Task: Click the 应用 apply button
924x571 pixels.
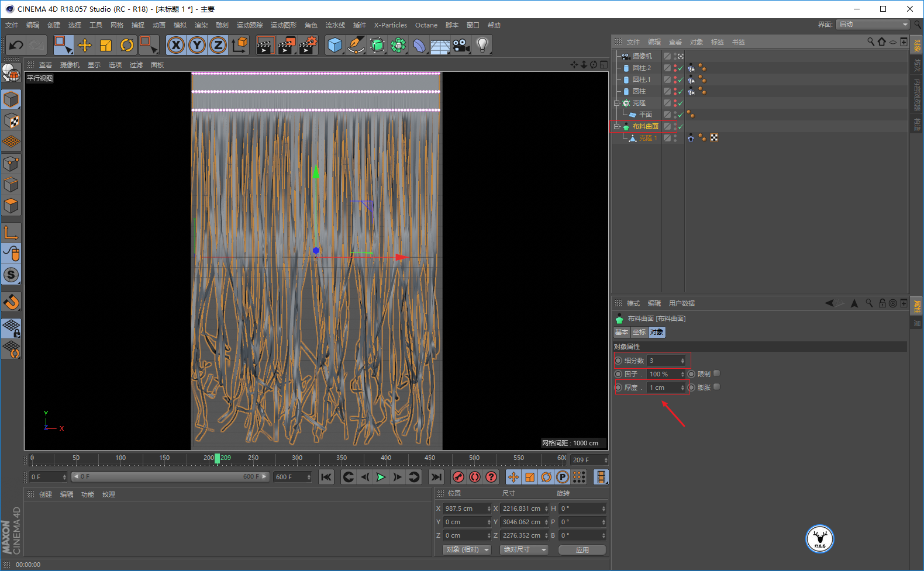Action: [582, 549]
